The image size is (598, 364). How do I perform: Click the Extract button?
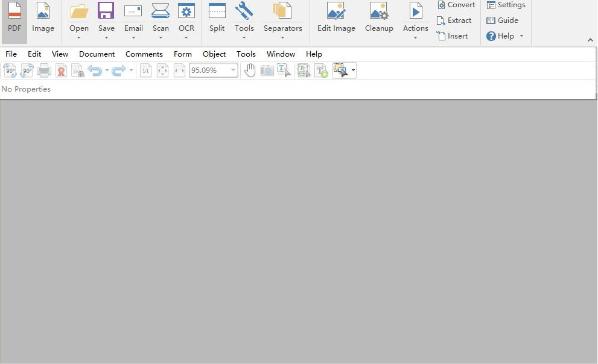pos(454,20)
